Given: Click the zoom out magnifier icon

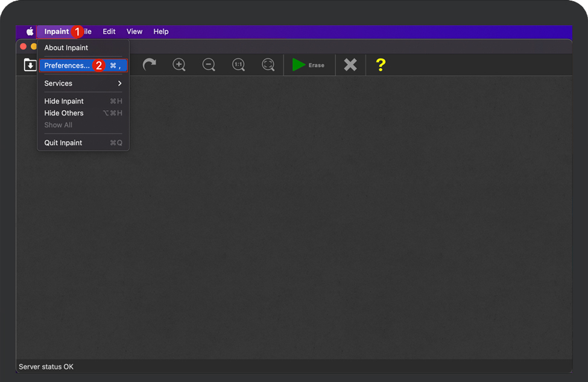Looking at the screenshot, I should point(209,65).
